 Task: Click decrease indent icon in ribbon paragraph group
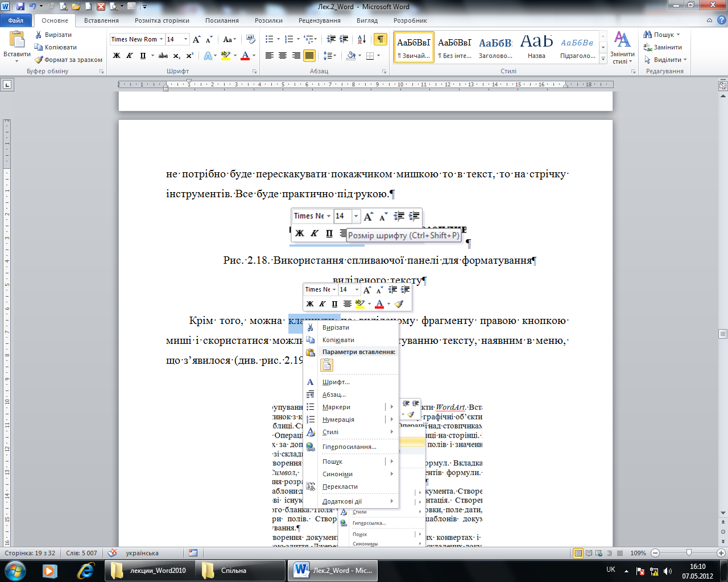[x=331, y=39]
